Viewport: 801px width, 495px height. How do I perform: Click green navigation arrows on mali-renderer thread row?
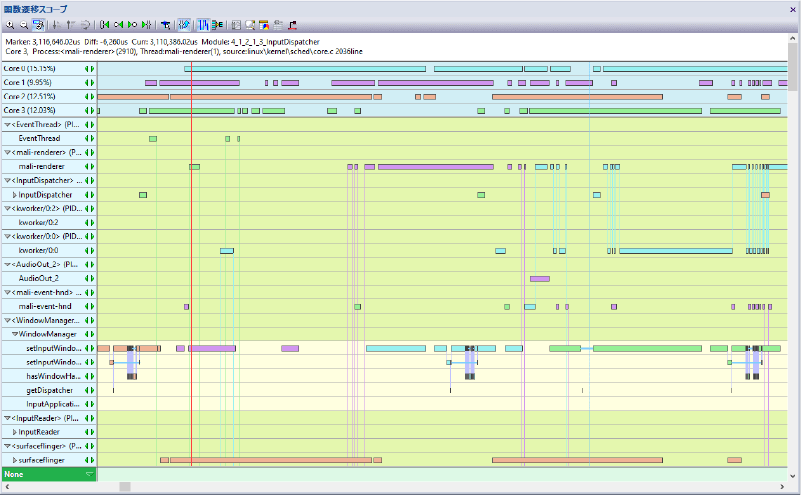click(90, 166)
